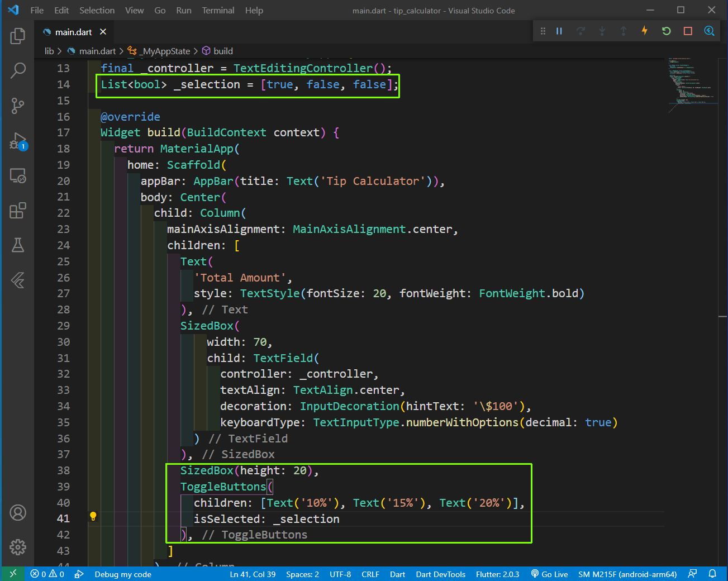
Task: Pause the debug session
Action: point(559,31)
